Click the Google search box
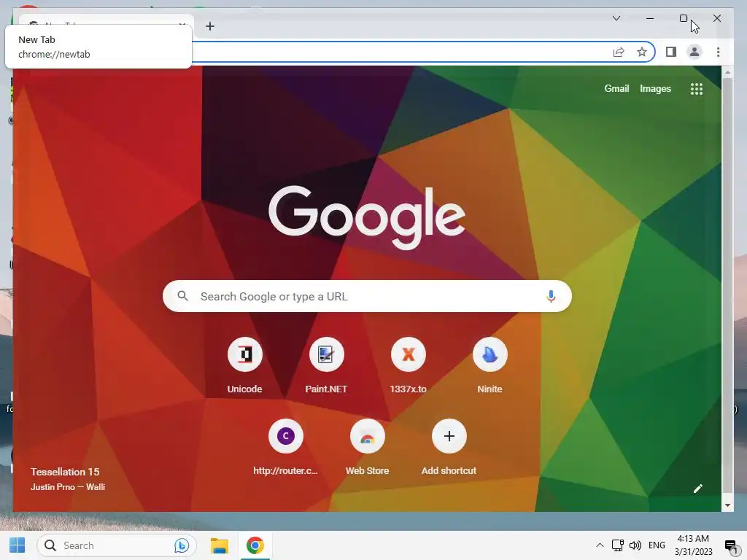The width and height of the screenshot is (747, 560). pyautogui.click(x=367, y=296)
